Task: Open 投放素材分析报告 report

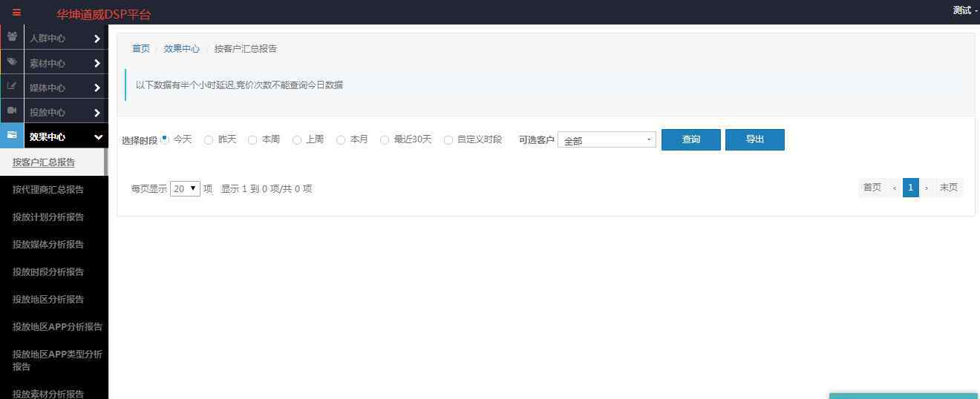Action: click(x=48, y=394)
